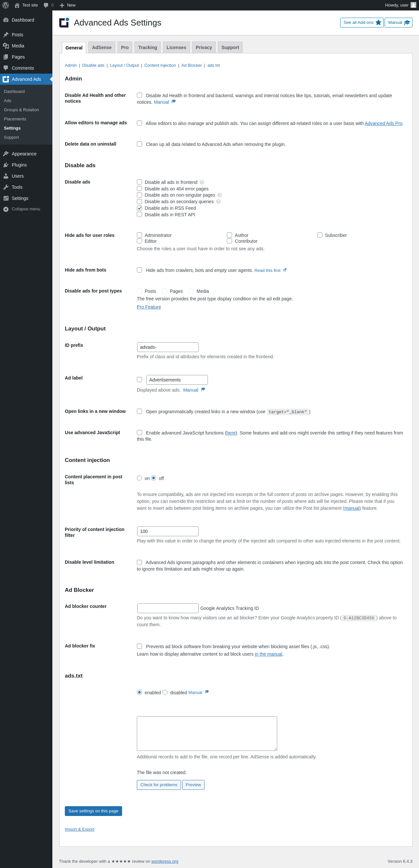This screenshot has height=868, width=419.
Task: Click Save settings on this page button
Action: pyautogui.click(x=93, y=811)
